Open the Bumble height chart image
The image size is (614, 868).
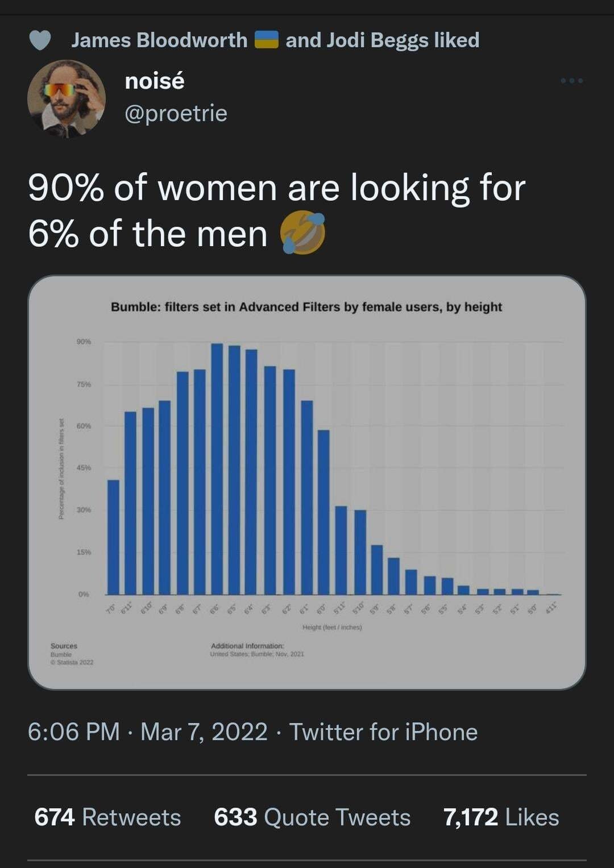point(307,483)
